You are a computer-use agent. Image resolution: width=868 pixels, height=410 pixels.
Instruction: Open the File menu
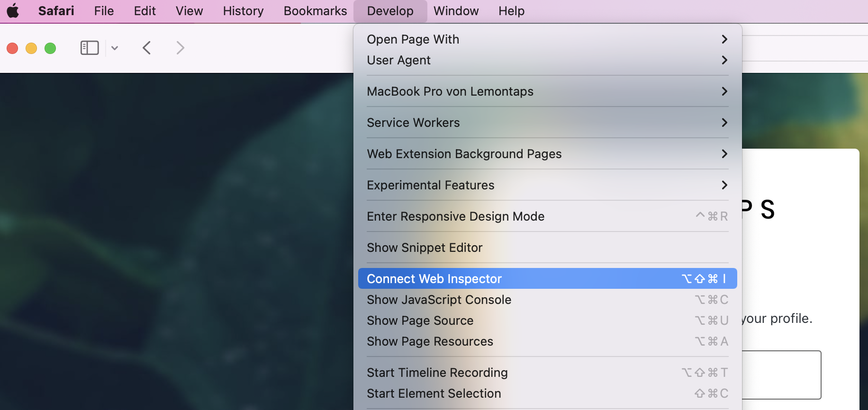[104, 11]
